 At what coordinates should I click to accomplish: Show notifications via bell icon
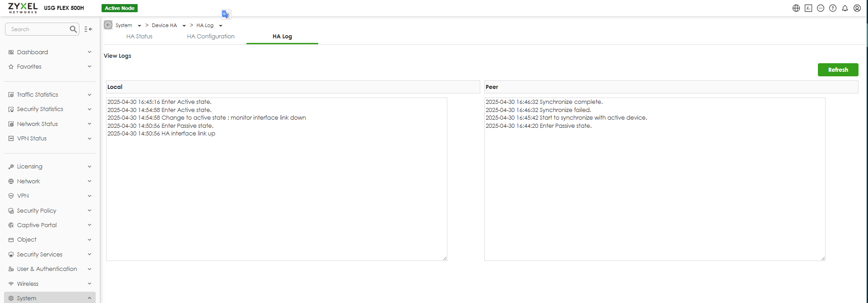tap(845, 8)
